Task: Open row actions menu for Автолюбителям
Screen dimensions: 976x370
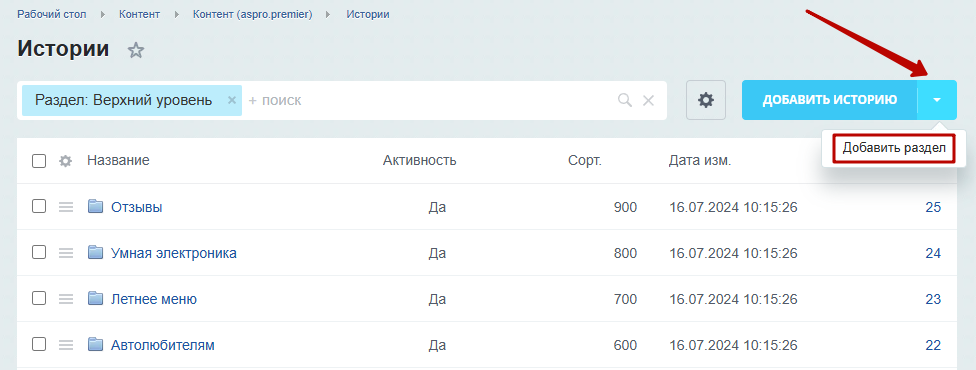Action: [66, 344]
